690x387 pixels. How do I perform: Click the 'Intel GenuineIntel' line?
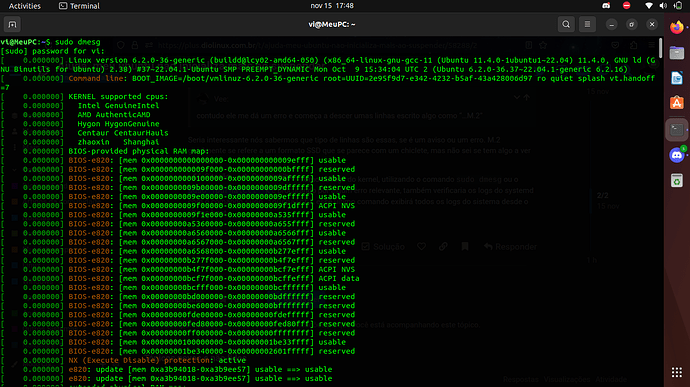pyautogui.click(x=118, y=106)
